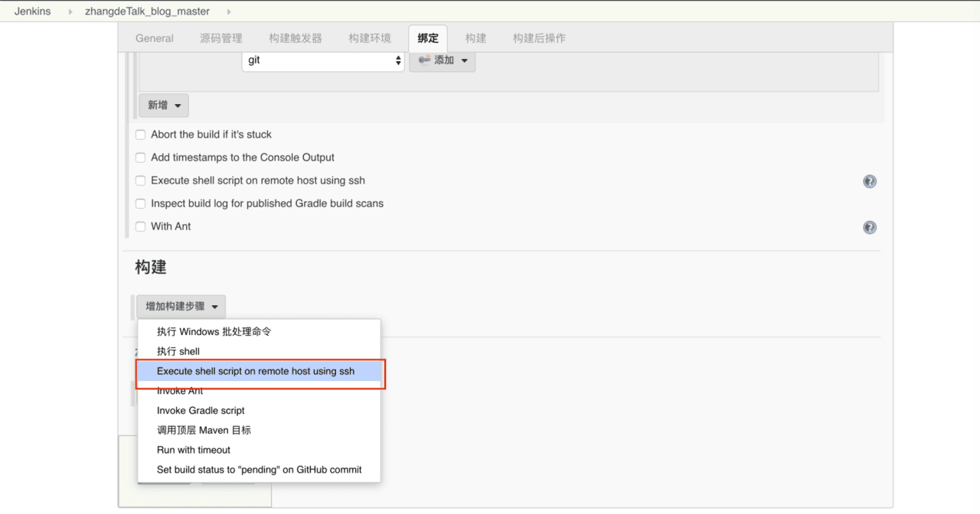This screenshot has height=514, width=980.
Task: Enable Abort the build if it's stuck
Action: point(140,135)
